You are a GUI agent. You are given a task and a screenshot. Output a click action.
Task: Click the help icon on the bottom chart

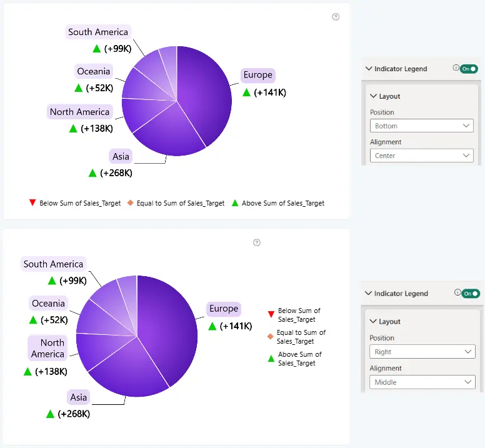point(257,242)
